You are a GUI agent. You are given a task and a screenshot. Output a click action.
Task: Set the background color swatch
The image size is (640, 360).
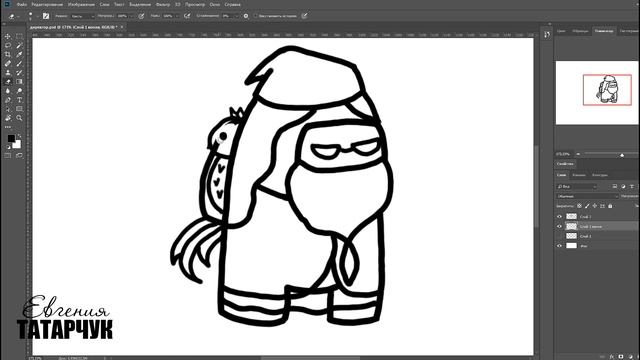17,144
